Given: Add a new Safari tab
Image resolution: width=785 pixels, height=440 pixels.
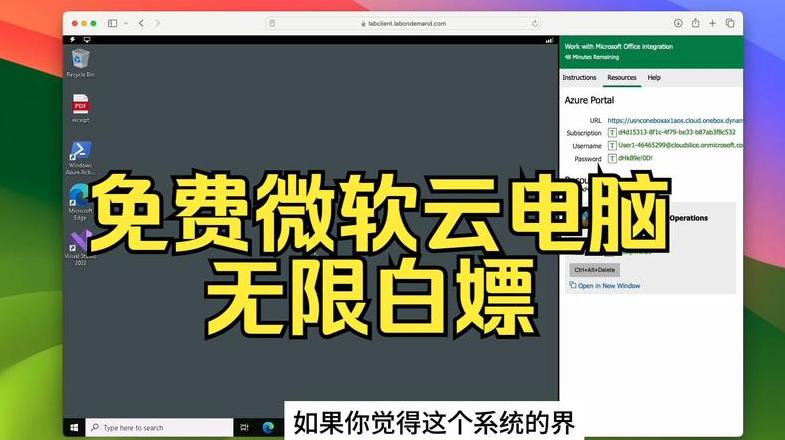Looking at the screenshot, I should pyautogui.click(x=712, y=23).
